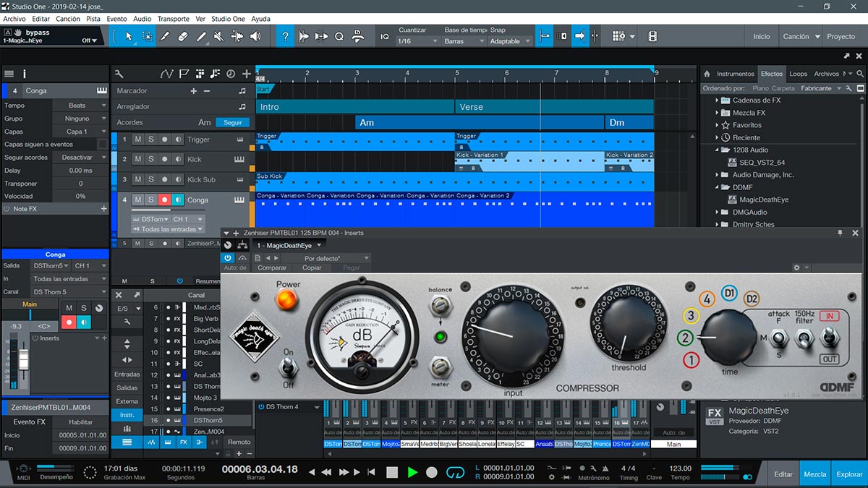Select the Mute tool
This screenshot has width=868, height=488.
[x=219, y=36]
